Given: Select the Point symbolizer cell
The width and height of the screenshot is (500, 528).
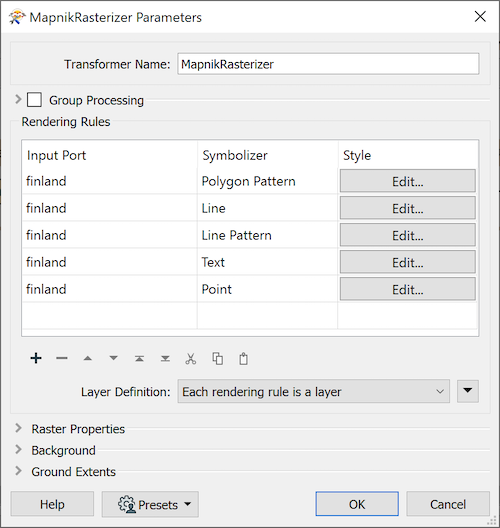Looking at the screenshot, I should (x=268, y=289).
